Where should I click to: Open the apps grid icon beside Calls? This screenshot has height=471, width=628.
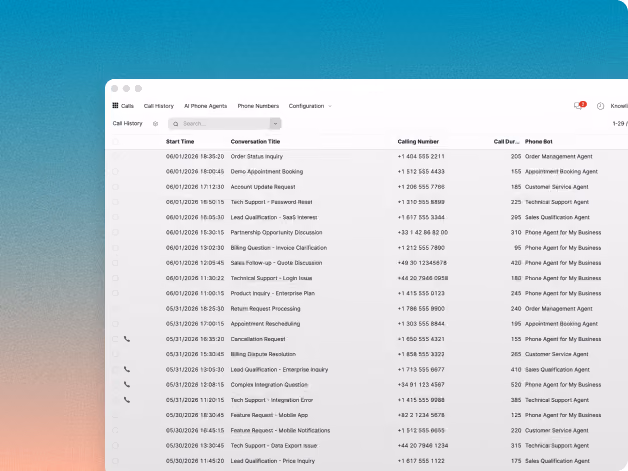(x=115, y=106)
